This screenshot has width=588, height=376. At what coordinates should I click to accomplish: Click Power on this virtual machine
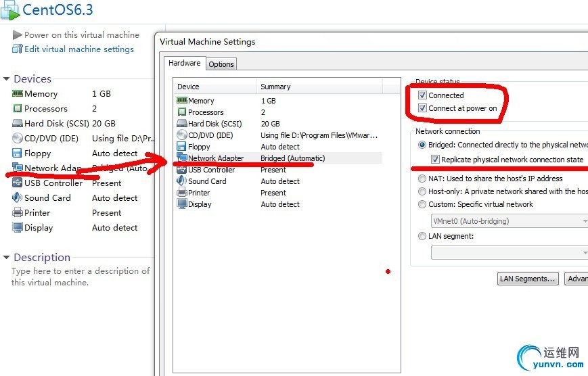click(82, 35)
